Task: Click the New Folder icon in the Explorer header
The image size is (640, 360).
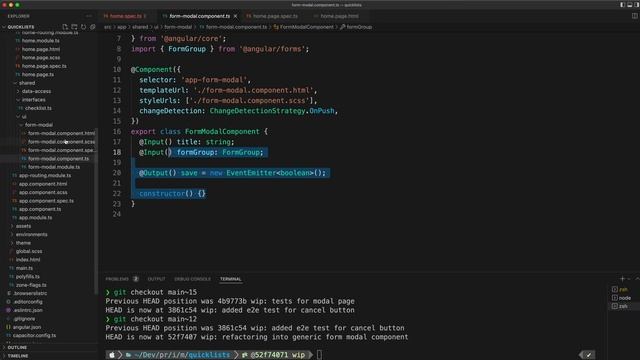Action: [74, 27]
